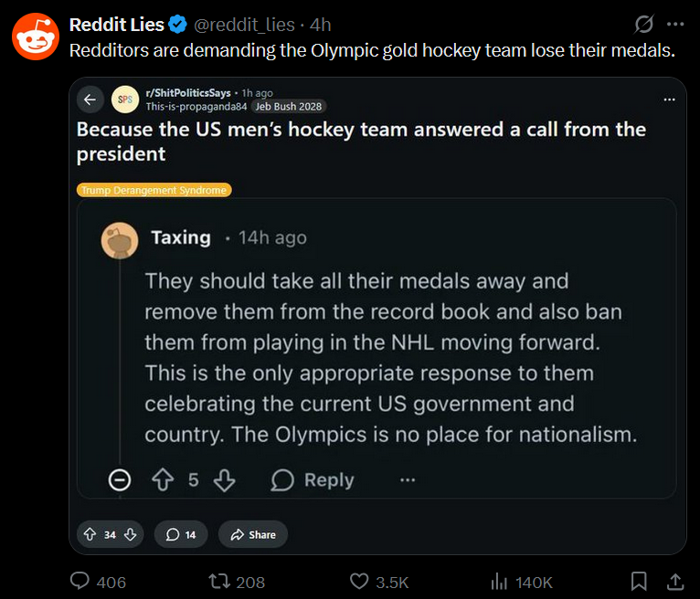The height and width of the screenshot is (599, 700).
Task: Reply to the Taxing comment
Action: click(x=313, y=479)
